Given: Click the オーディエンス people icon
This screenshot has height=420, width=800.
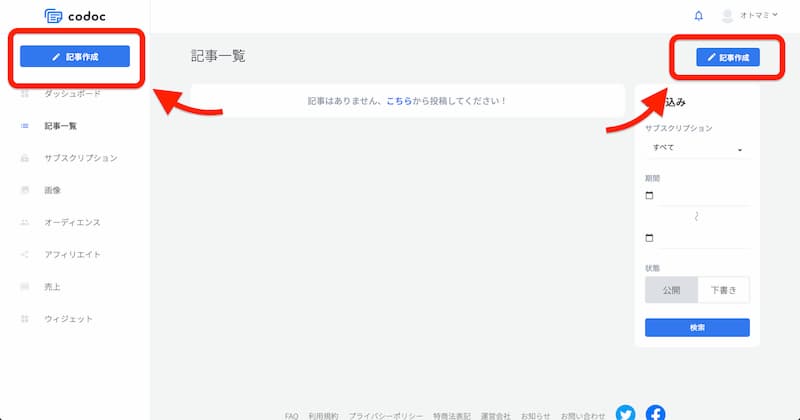Looking at the screenshot, I should 24,222.
